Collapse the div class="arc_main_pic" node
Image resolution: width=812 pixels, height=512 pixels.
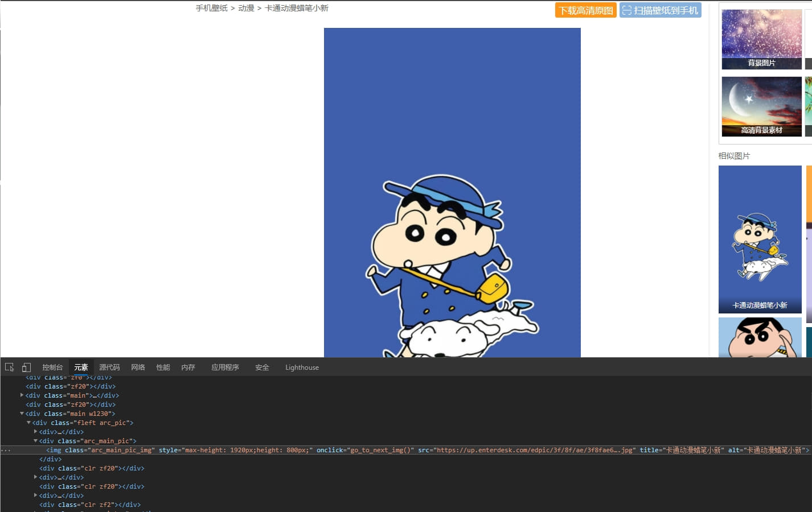coord(35,440)
